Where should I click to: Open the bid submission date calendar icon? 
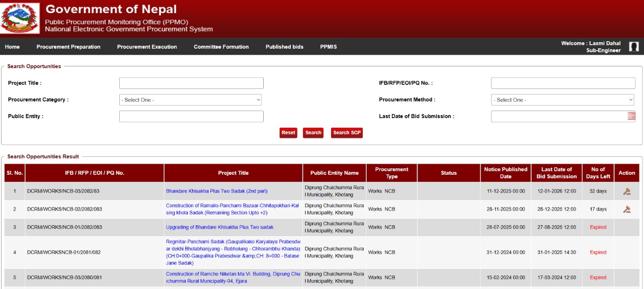coord(631,116)
